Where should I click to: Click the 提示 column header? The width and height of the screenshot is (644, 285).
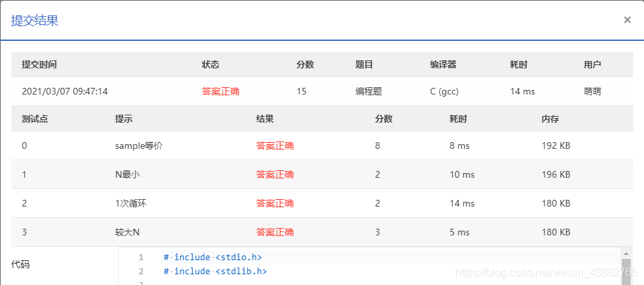click(x=124, y=119)
